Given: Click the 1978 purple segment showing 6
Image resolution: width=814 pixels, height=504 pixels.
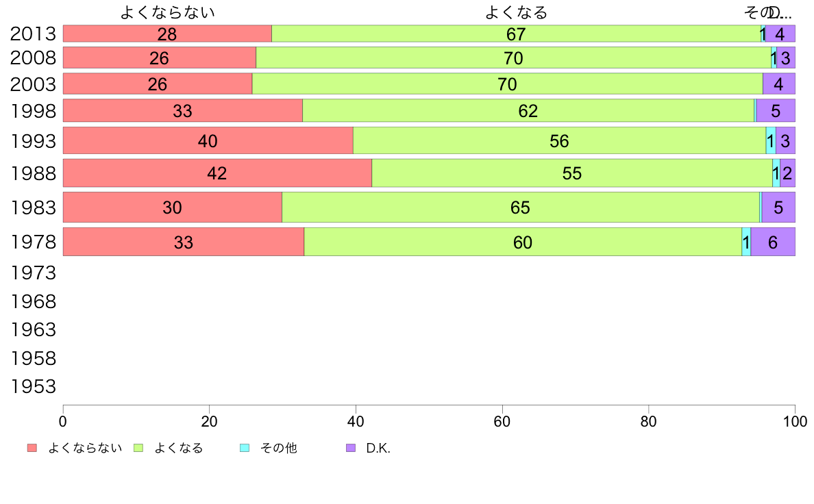Looking at the screenshot, I should [x=773, y=242].
